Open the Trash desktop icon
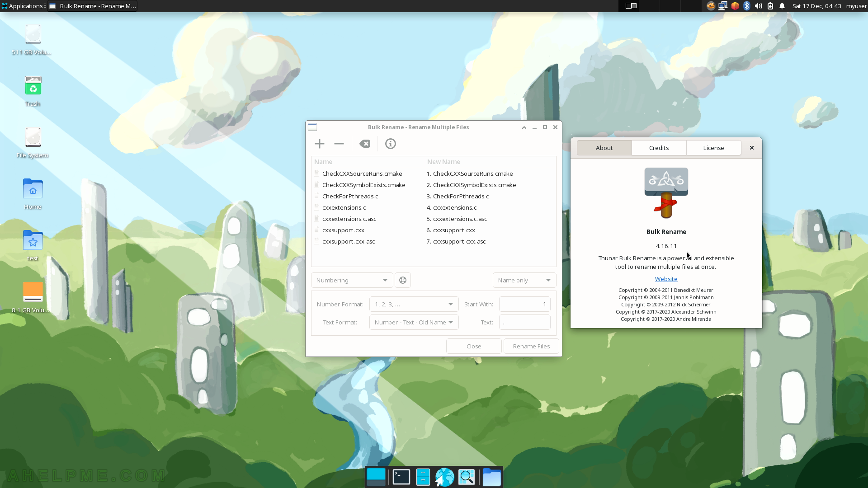This screenshot has height=488, width=868. [33, 91]
